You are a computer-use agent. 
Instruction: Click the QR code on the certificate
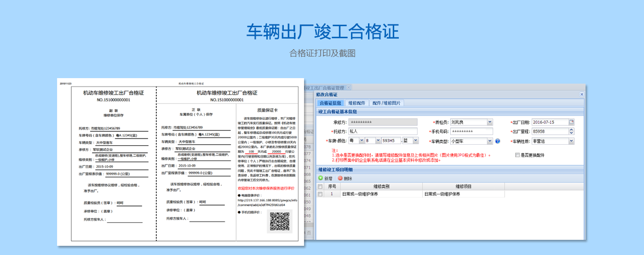tap(281, 221)
